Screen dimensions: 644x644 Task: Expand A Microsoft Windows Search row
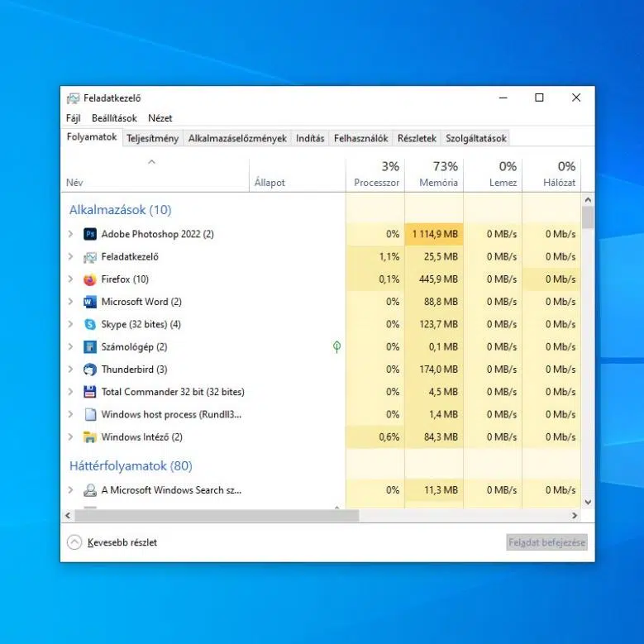pyautogui.click(x=70, y=490)
